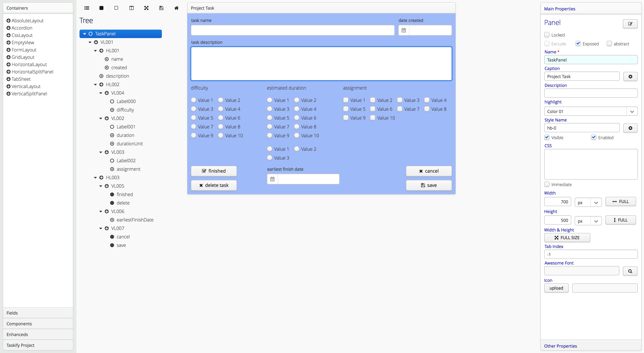Click the EmptyView container icon

pyautogui.click(x=8, y=42)
